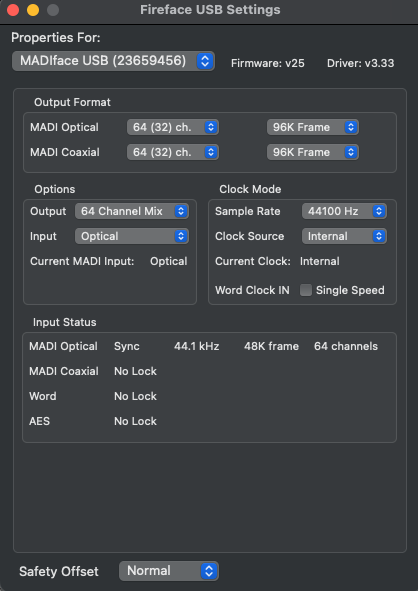This screenshot has height=591, width=418.
Task: Click the 'Properties For:' label
Action: pos(56,38)
